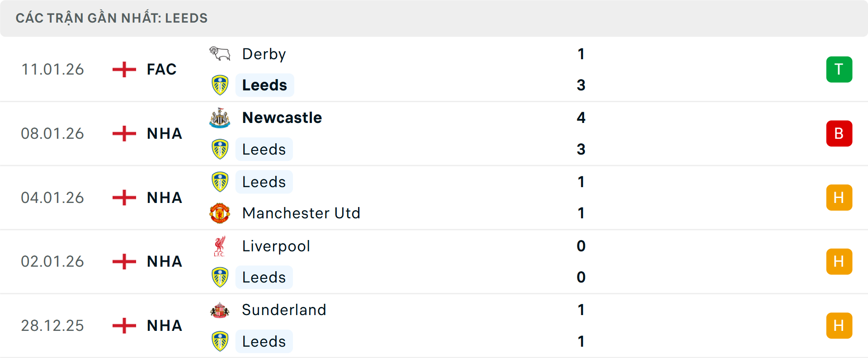Click the Newcastle club crest icon
Screen dimensions: 868x358
click(220, 118)
